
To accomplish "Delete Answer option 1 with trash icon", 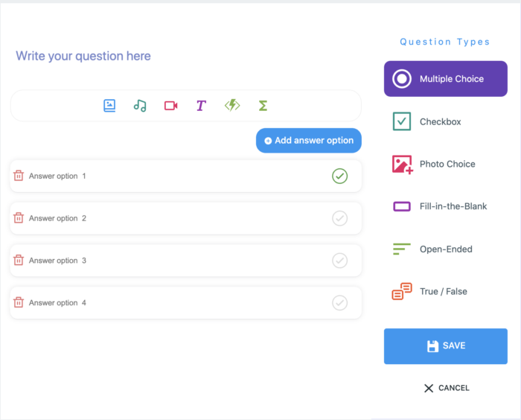I will tap(19, 176).
